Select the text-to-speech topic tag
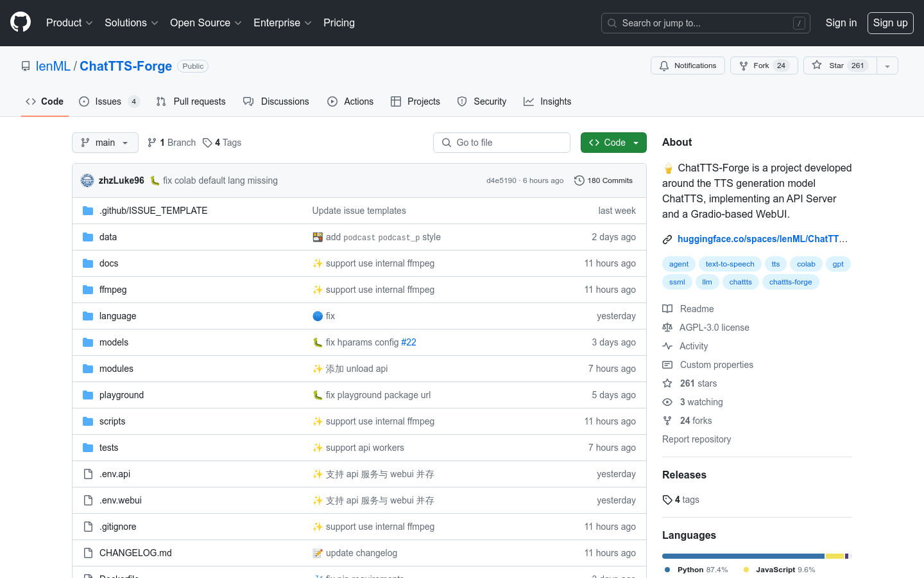The image size is (924, 578). [730, 264]
